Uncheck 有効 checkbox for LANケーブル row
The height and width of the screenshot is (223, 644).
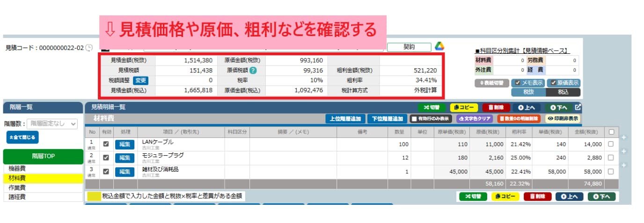pyautogui.click(x=106, y=144)
